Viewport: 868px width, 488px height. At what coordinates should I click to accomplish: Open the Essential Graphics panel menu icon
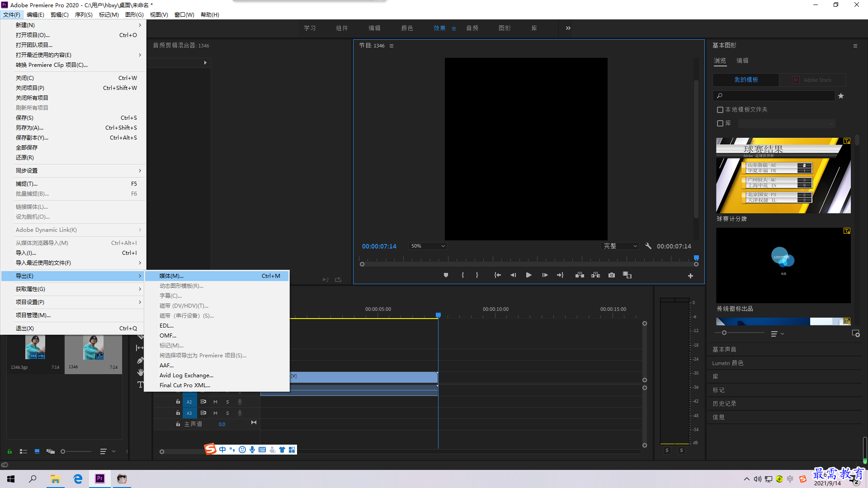pos(855,46)
